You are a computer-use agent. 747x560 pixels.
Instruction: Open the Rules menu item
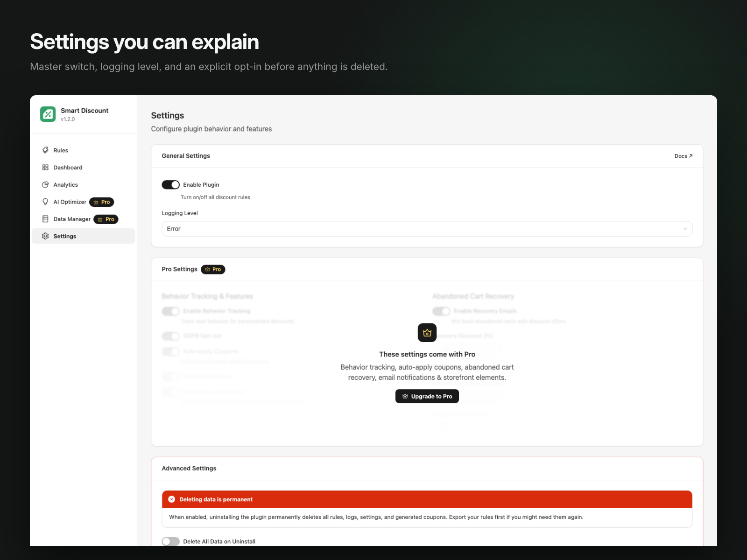tap(83, 150)
